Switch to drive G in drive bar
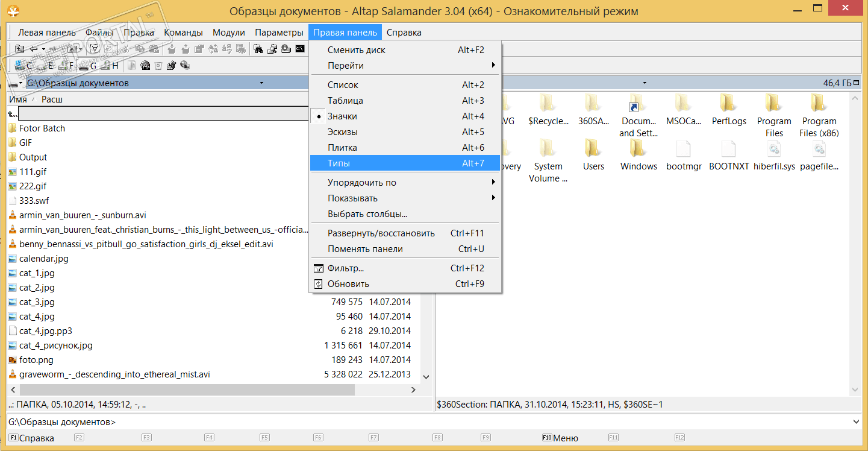Viewport: 868px width, 451px height. [x=89, y=66]
